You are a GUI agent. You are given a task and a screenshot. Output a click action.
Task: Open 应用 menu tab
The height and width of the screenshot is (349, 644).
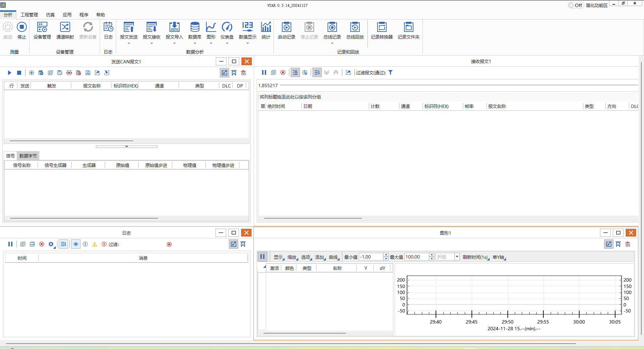(x=67, y=15)
